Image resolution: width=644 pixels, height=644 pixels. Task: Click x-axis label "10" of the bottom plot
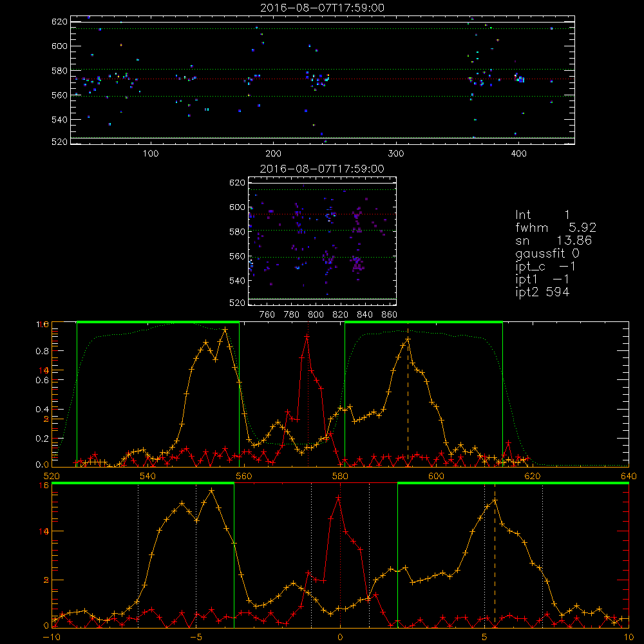629,637
